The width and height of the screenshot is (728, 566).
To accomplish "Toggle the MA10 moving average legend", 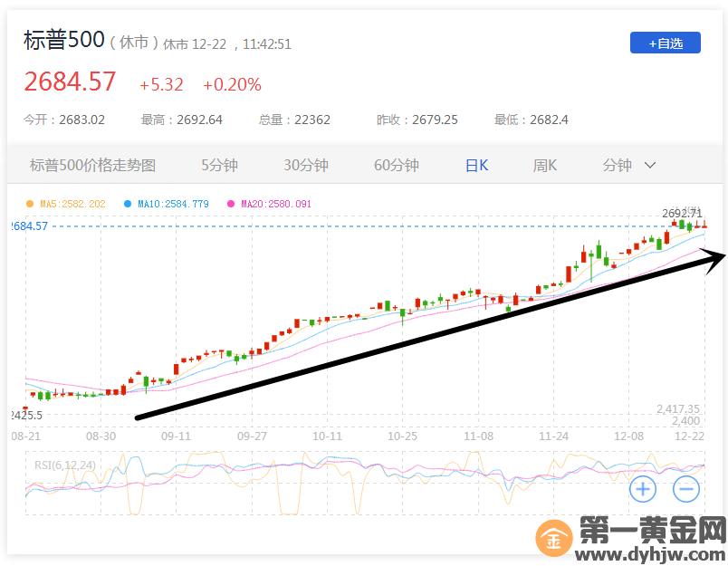I will pyautogui.click(x=172, y=204).
